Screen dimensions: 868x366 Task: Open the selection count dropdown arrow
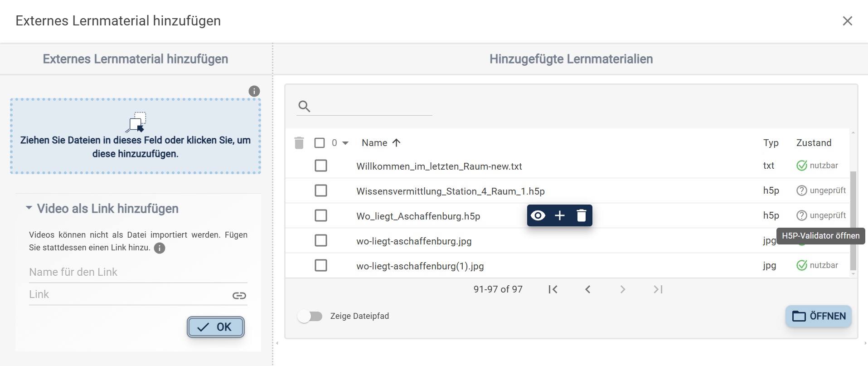pos(345,143)
